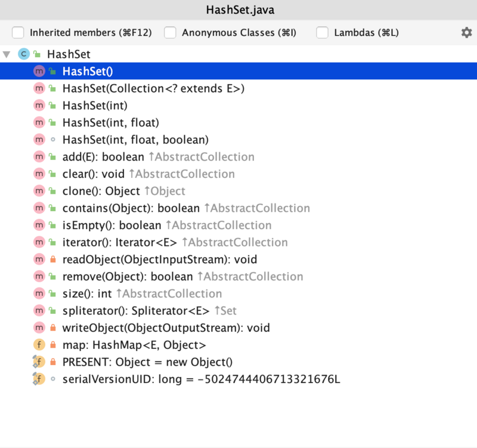Image resolution: width=477 pixels, height=448 pixels.
Task: Select the spliterator() method entry
Action: [136, 311]
